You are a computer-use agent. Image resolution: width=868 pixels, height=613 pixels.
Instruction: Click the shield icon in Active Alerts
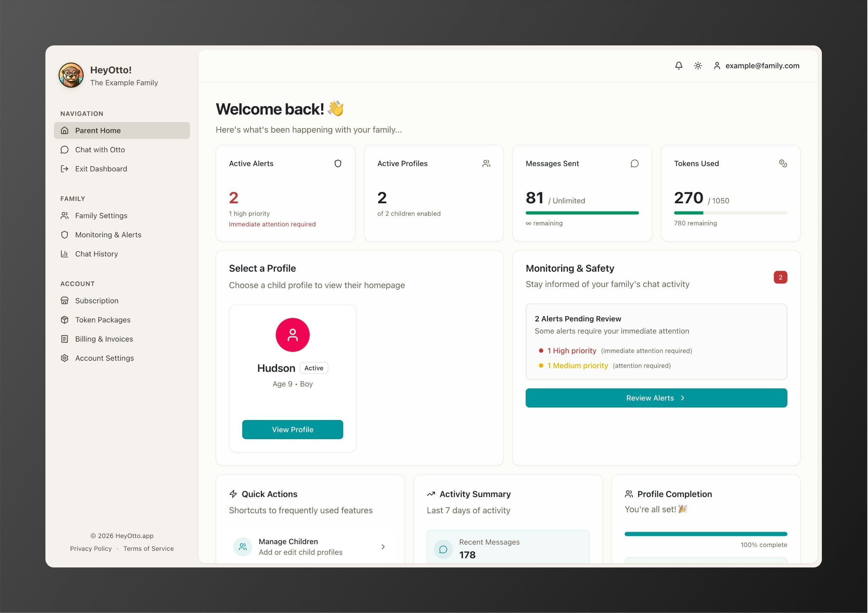click(x=337, y=164)
